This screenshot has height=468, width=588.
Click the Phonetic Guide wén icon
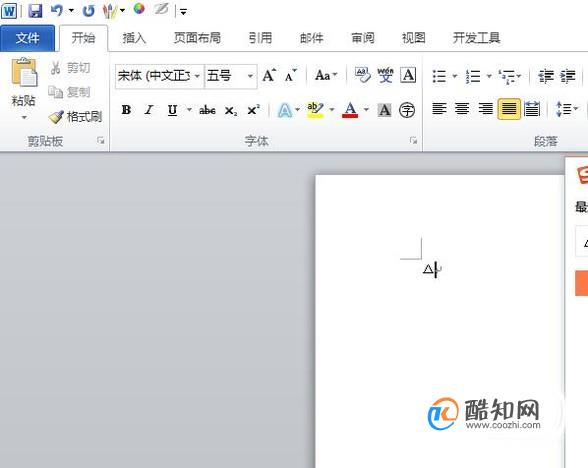(385, 75)
